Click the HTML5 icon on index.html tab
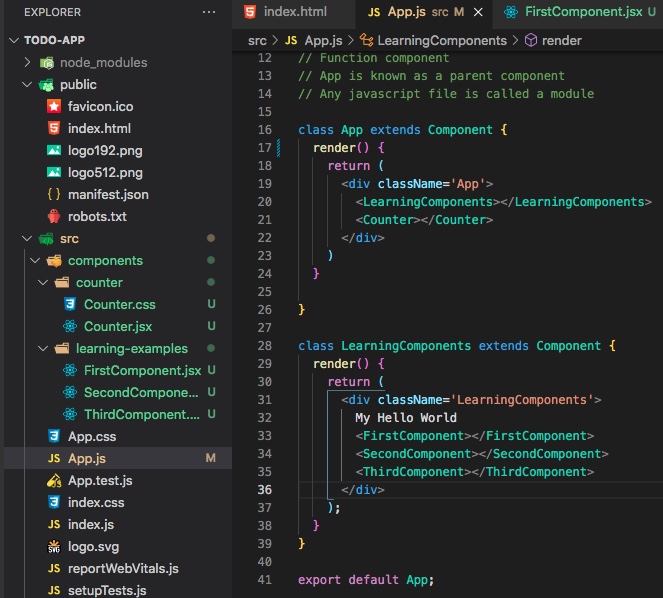663x598 pixels. click(x=250, y=12)
